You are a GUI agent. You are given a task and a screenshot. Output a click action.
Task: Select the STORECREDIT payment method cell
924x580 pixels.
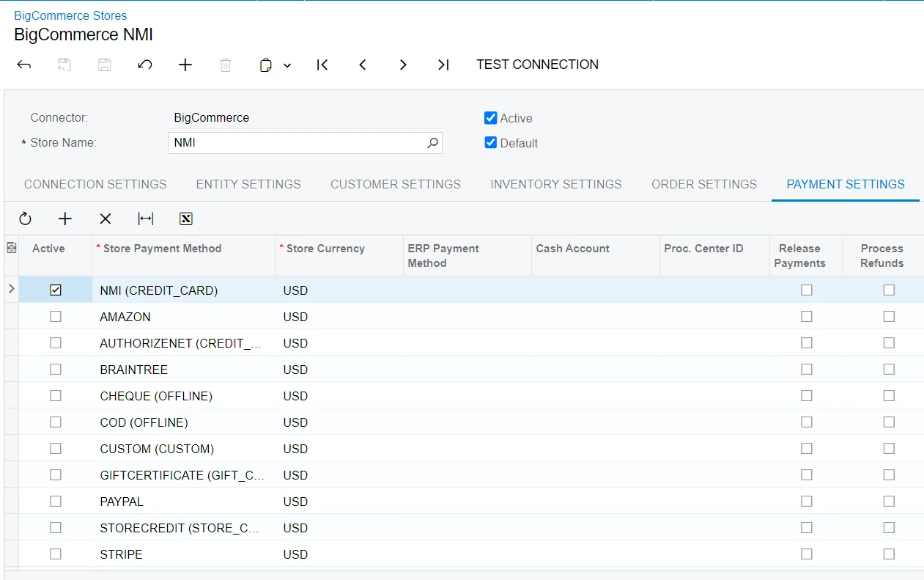[x=184, y=528]
